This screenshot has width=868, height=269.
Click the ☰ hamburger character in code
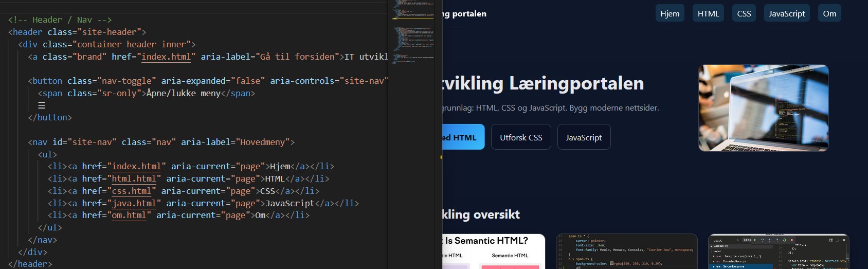[42, 105]
